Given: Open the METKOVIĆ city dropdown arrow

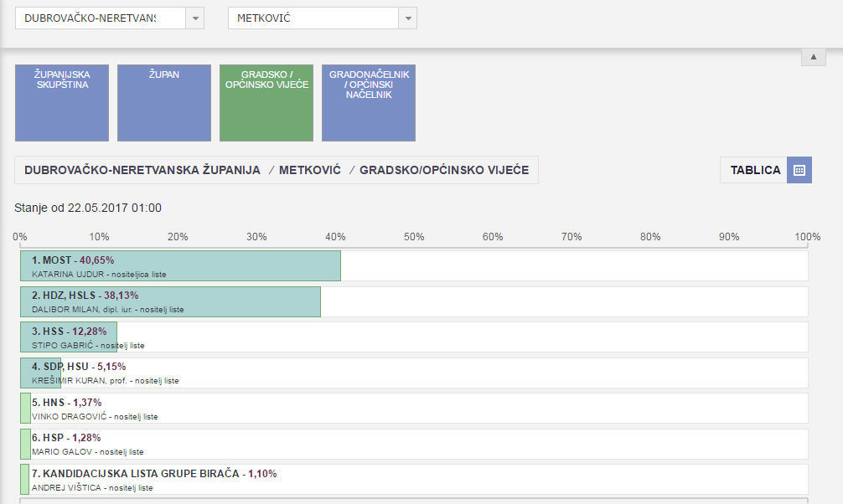Looking at the screenshot, I should point(407,18).
